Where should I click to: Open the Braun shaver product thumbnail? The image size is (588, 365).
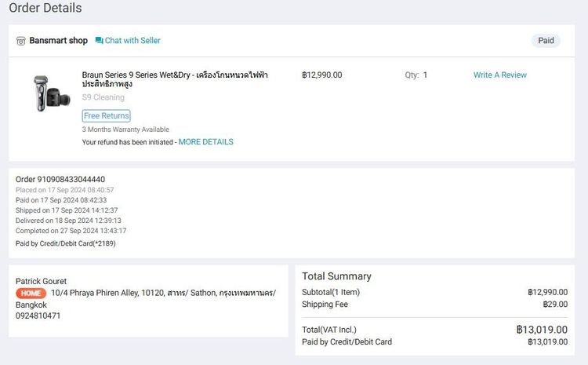pos(52,93)
